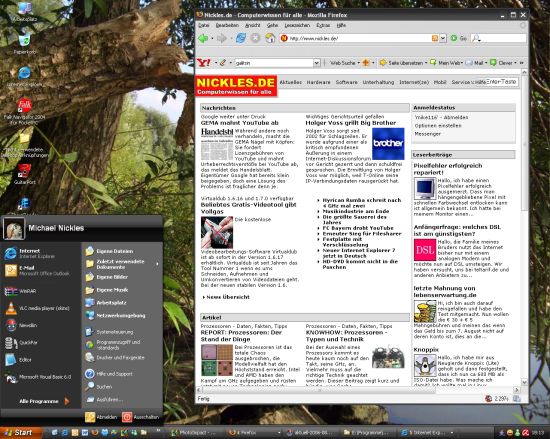The width and height of the screenshot is (550, 439).
Task: Open the address bar history dropdown
Action: tap(443, 38)
